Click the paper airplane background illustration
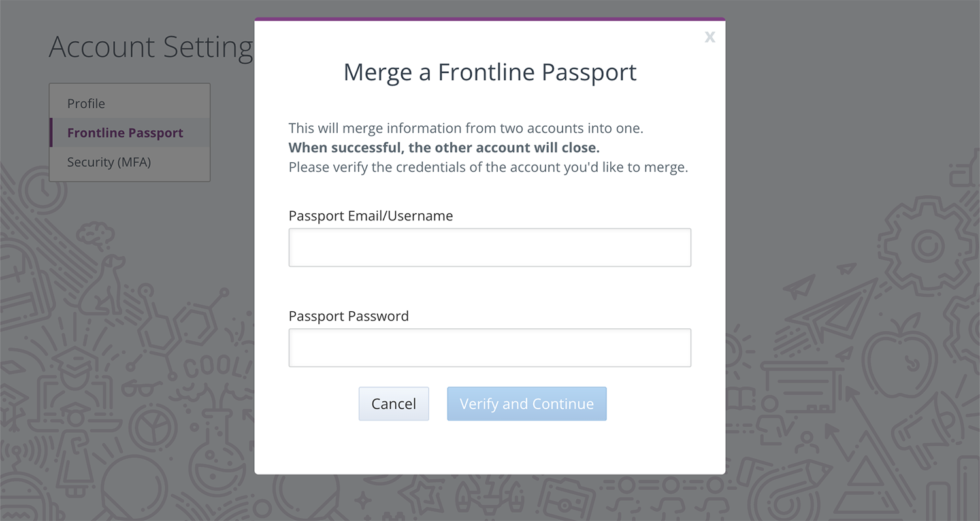The width and height of the screenshot is (980, 521). point(833,307)
